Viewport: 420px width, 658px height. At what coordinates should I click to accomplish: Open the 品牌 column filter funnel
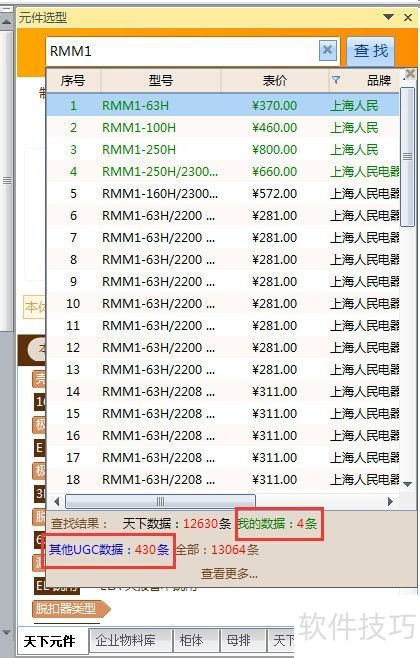[x=336, y=80]
